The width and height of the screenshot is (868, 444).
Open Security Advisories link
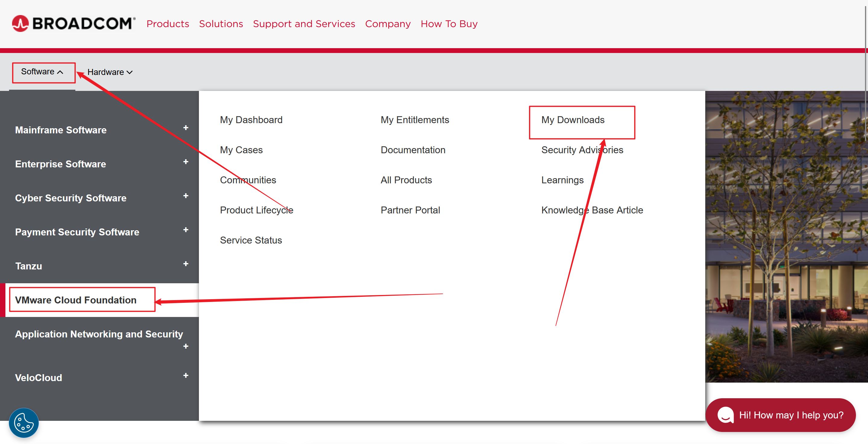(582, 150)
